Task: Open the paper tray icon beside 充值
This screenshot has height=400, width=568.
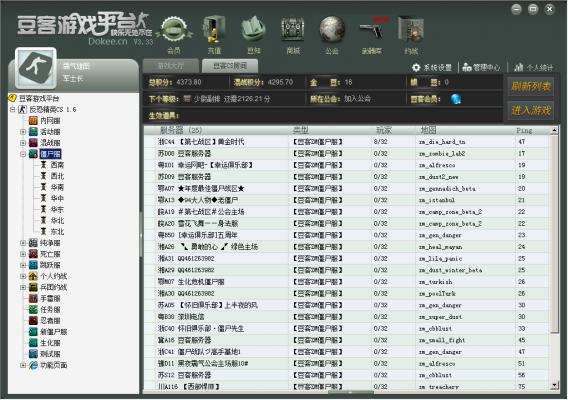Action: [x=253, y=29]
